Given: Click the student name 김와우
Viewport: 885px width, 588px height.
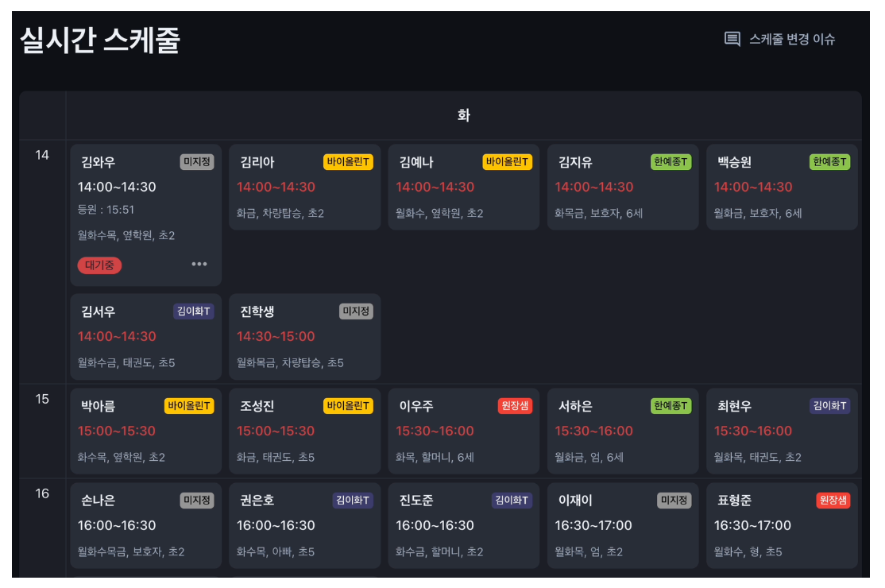Looking at the screenshot, I should pyautogui.click(x=99, y=163).
